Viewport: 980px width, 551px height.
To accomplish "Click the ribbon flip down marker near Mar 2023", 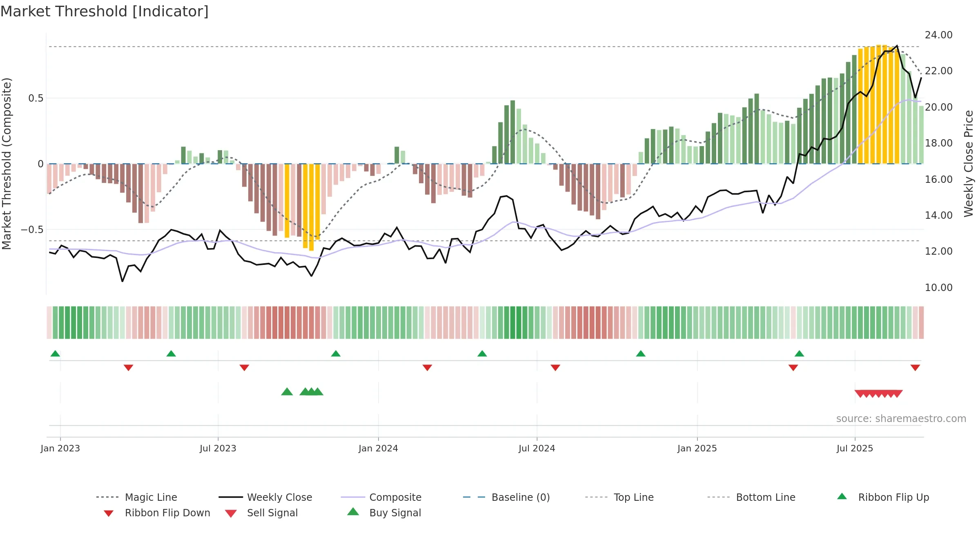I will [x=128, y=368].
